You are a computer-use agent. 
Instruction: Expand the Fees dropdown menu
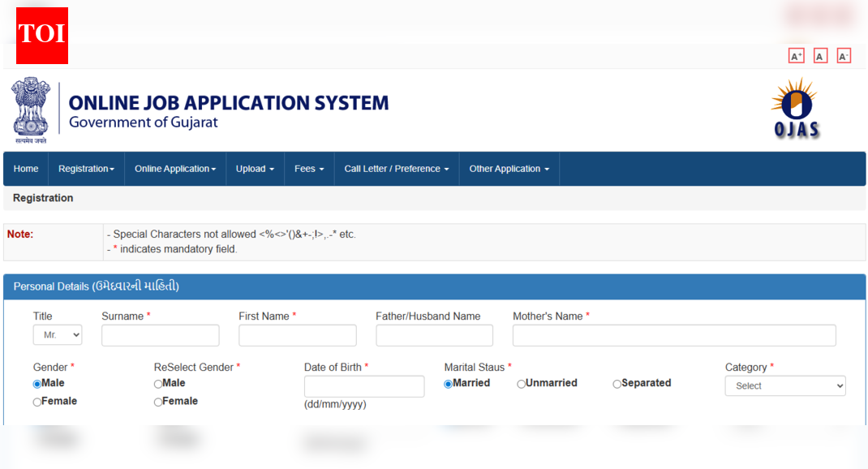pos(308,169)
